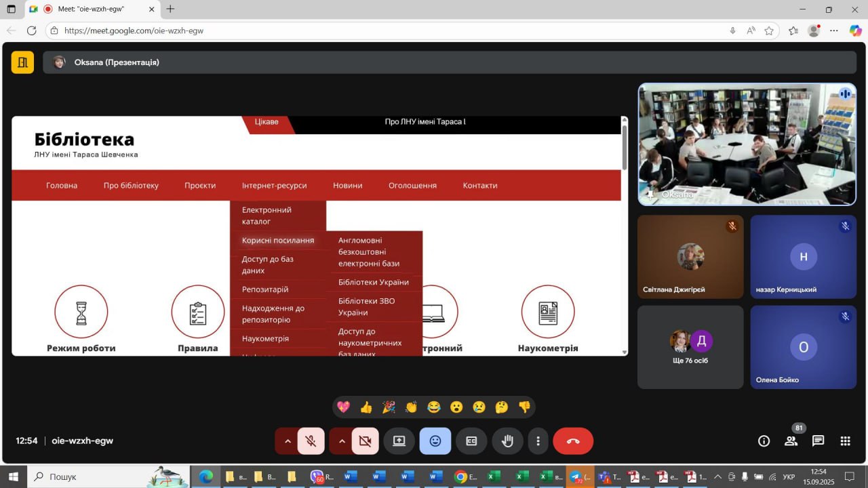Click the share screen button
Screen dimensions: 868x488
tap(399, 441)
